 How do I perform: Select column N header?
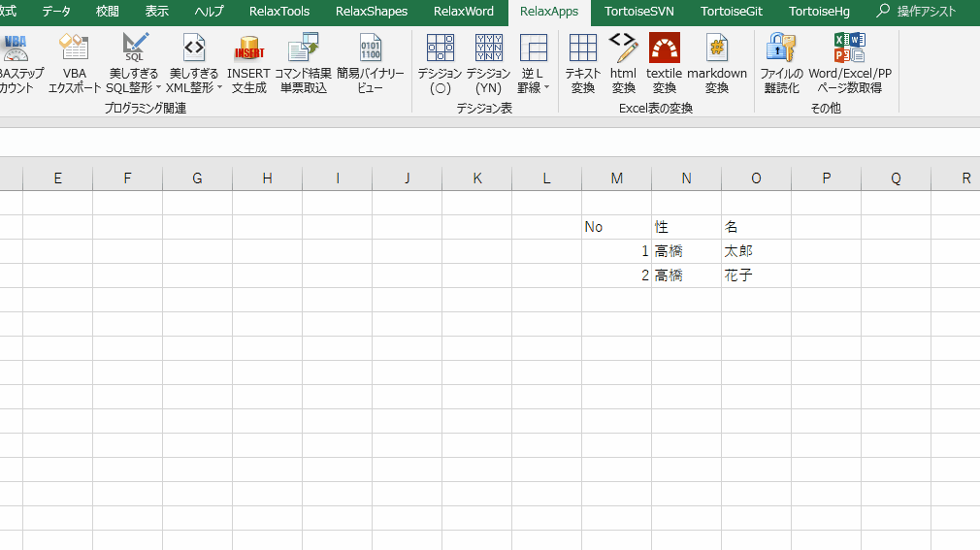tap(686, 178)
